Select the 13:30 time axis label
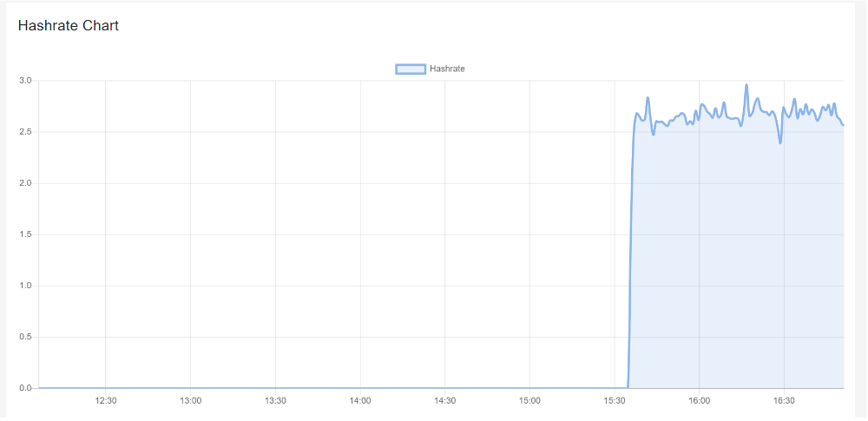Screen dimensions: 868x421 pyautogui.click(x=275, y=400)
